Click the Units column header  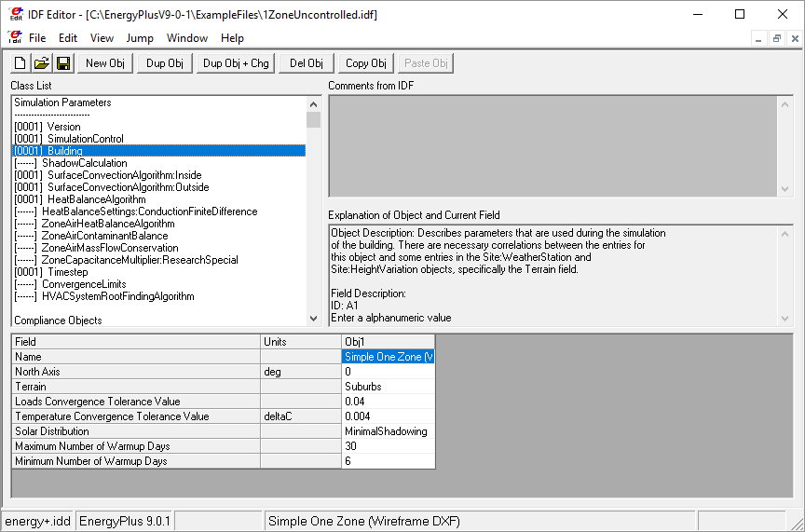click(x=301, y=342)
